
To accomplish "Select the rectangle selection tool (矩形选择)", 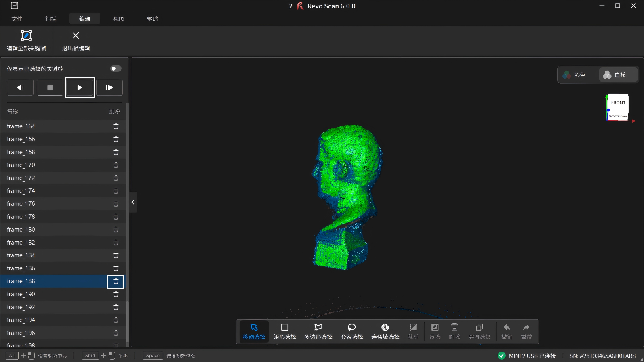I will (x=284, y=331).
